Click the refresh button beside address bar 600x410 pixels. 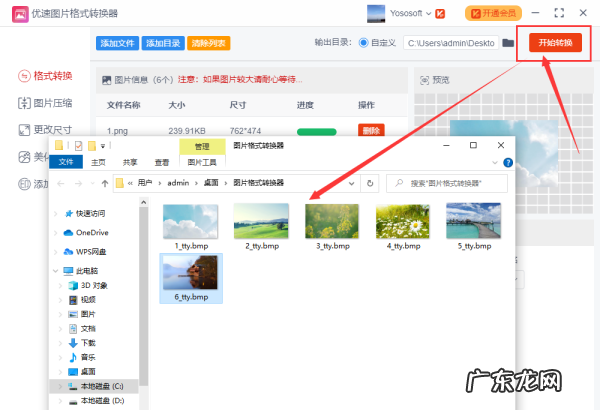pos(371,183)
